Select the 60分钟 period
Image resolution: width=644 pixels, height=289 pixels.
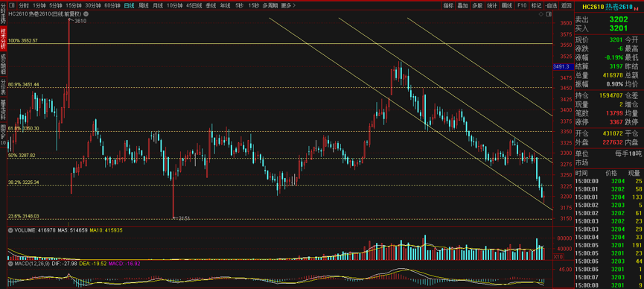coord(112,6)
